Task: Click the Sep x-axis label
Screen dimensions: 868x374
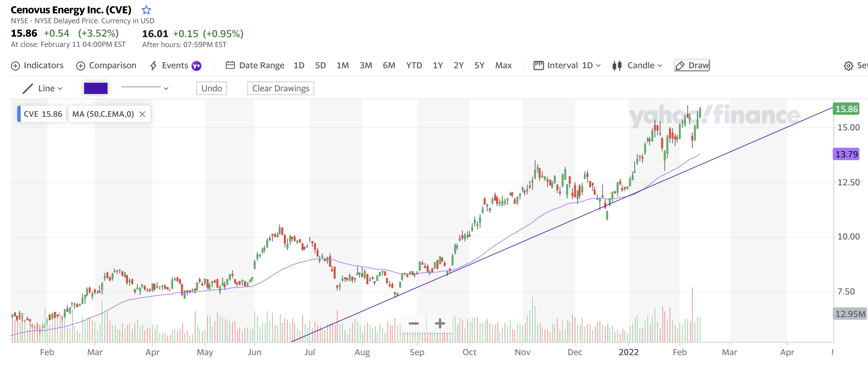Action: [417, 353]
